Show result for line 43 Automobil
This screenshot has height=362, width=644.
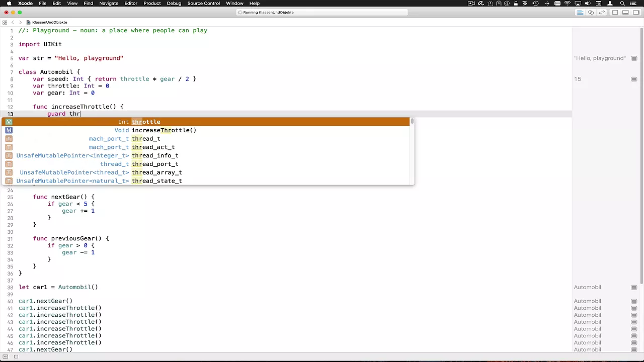click(x=634, y=322)
